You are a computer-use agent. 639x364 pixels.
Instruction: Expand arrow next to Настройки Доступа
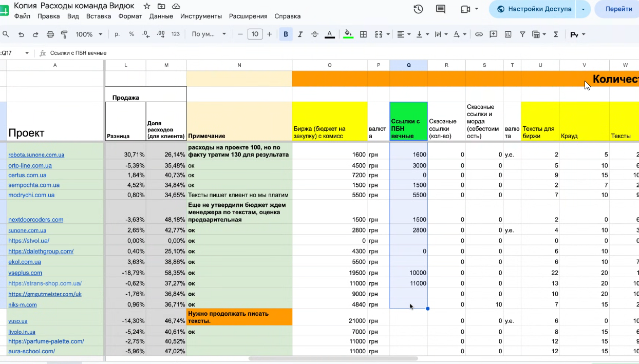coord(583,9)
